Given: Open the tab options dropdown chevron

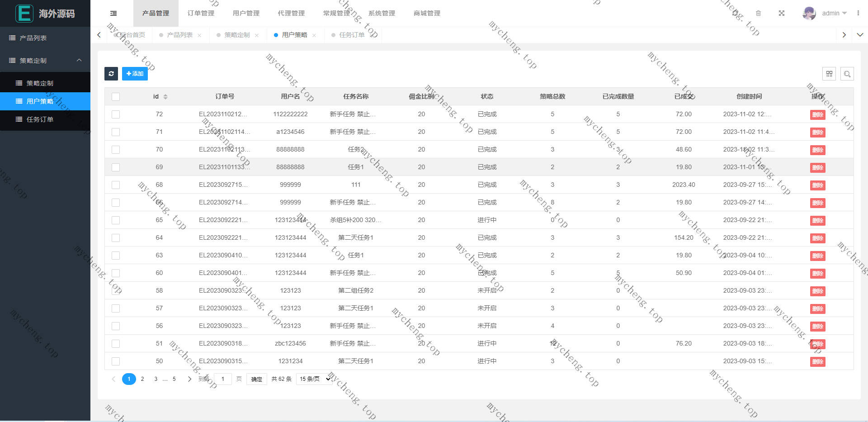Looking at the screenshot, I should coord(860,35).
